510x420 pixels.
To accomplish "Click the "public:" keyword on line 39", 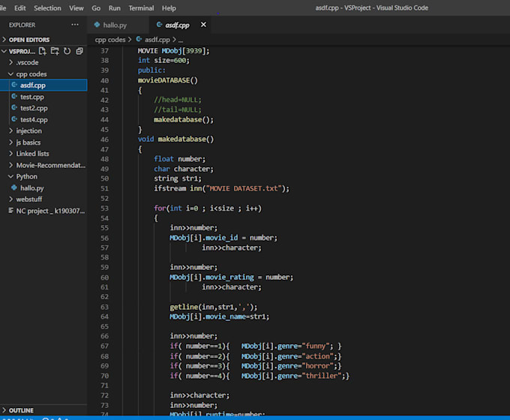I will point(151,70).
